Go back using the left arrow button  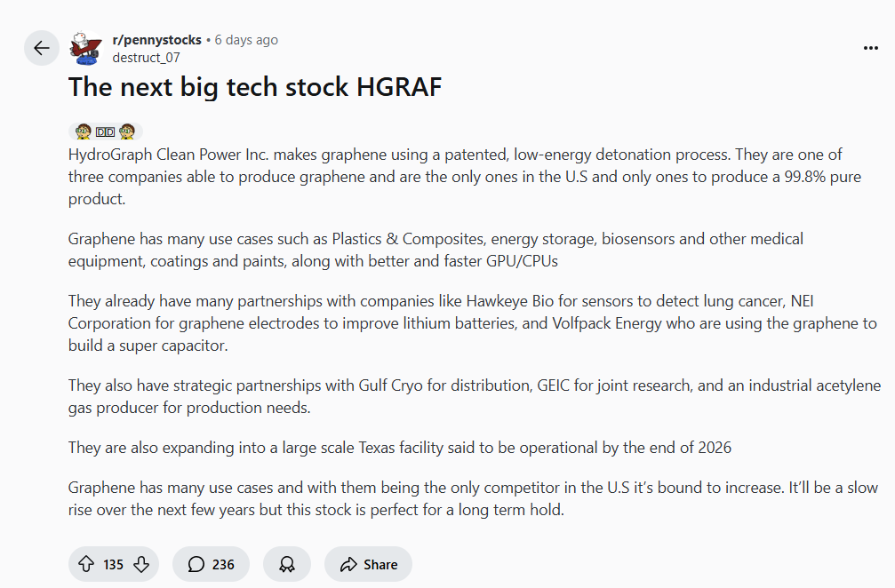[x=41, y=48]
